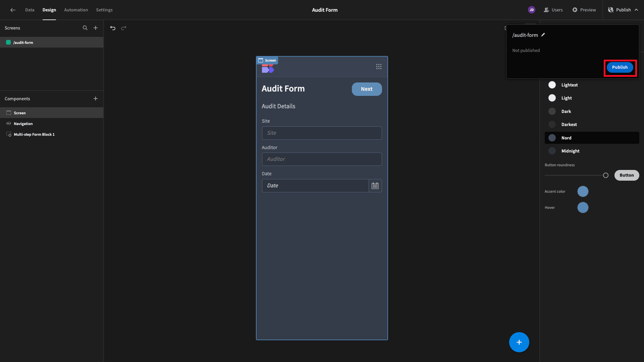Choose the Dark theme
This screenshot has height=362, width=644.
(x=592, y=112)
